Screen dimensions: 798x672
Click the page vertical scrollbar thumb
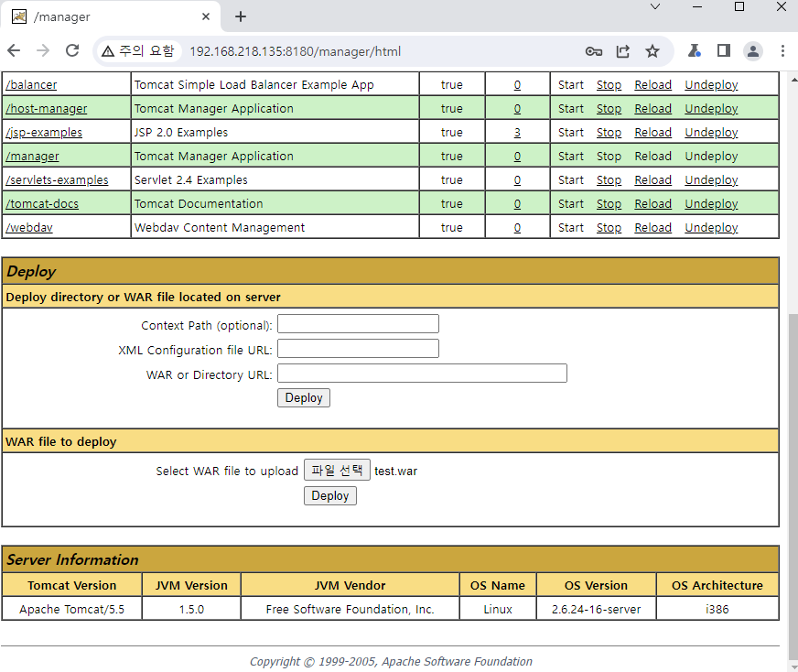pos(793,486)
